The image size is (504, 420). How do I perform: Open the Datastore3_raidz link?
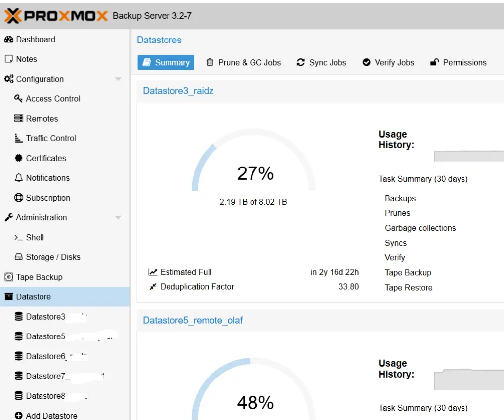(178, 91)
